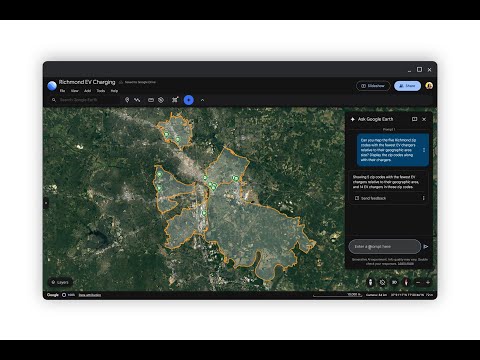The image size is (480, 360).
Task: Click the Ask Google Earth sparkle icon
Action: [353, 119]
